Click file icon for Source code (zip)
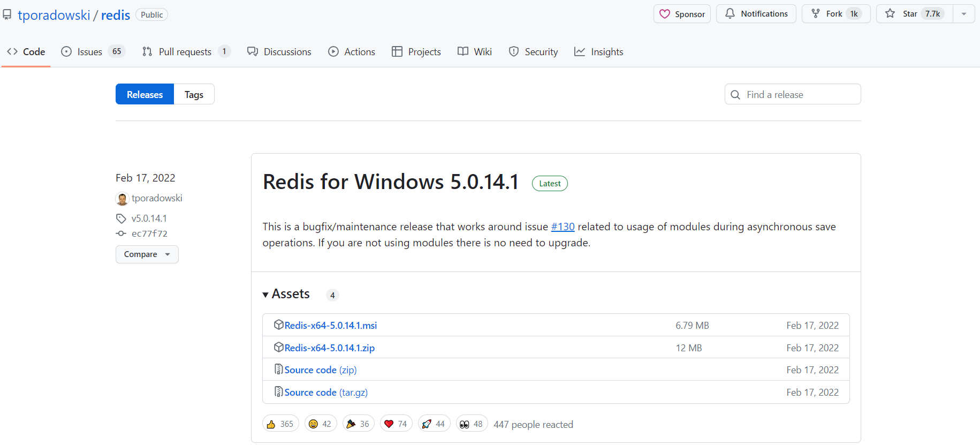Image resolution: width=980 pixels, height=445 pixels. pos(278,369)
